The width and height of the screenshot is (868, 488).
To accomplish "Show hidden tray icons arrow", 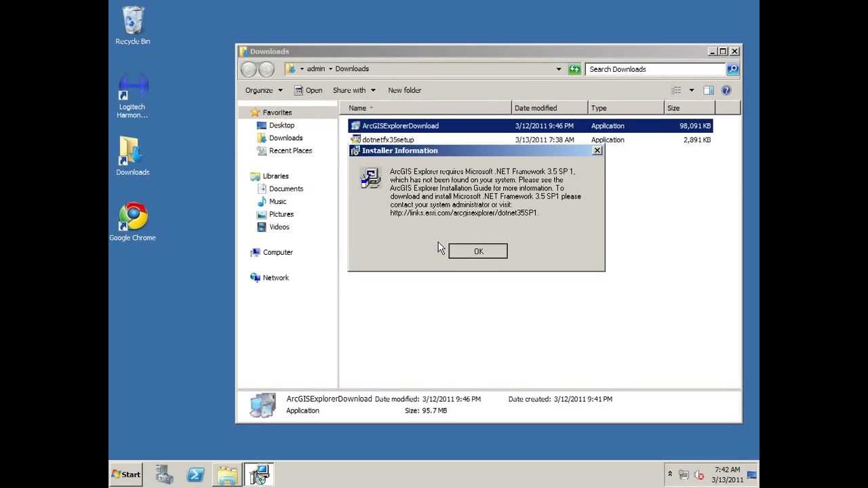I will click(x=670, y=474).
